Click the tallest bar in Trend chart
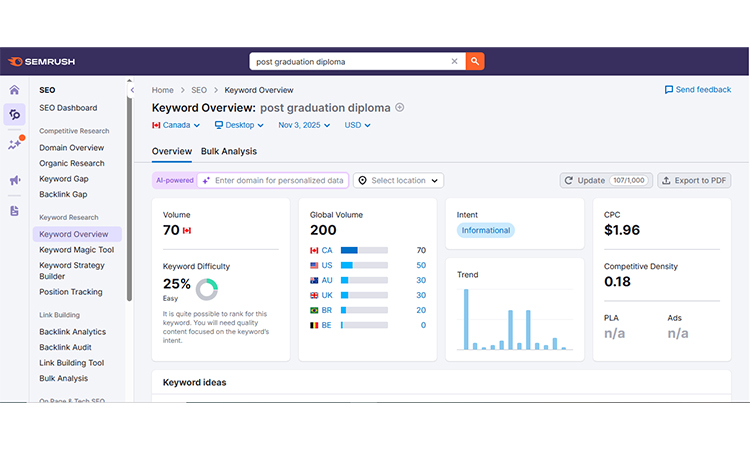The height and width of the screenshot is (450, 750). click(x=466, y=319)
